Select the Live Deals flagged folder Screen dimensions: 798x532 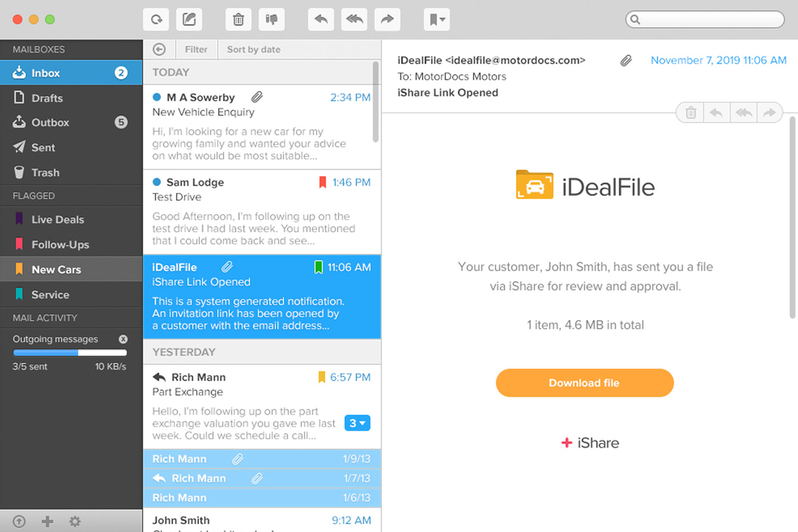point(71,219)
